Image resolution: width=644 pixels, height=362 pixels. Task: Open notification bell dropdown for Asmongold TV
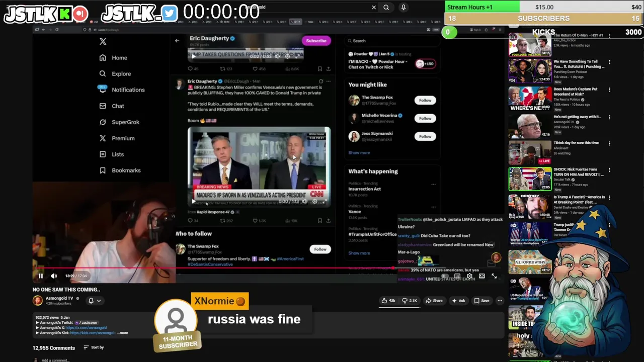pos(95,301)
